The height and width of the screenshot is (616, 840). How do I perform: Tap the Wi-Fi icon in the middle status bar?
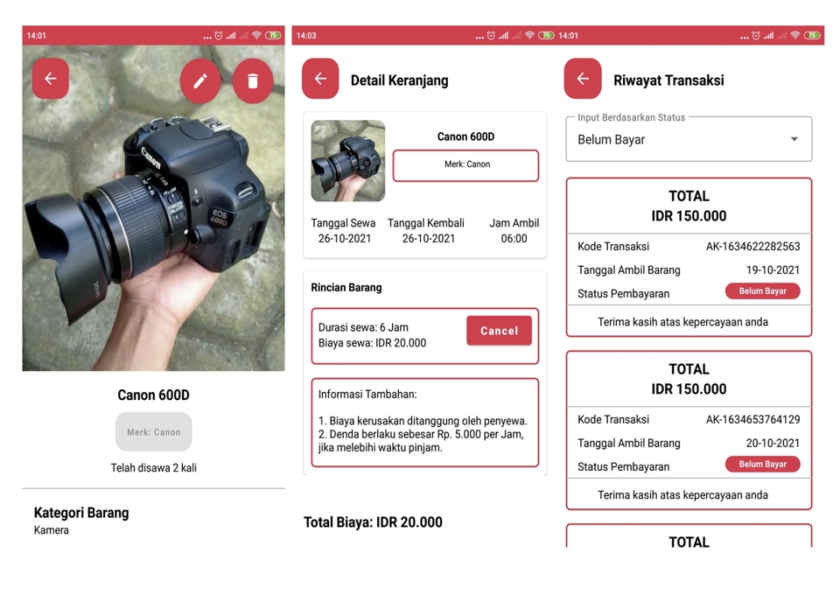point(529,36)
